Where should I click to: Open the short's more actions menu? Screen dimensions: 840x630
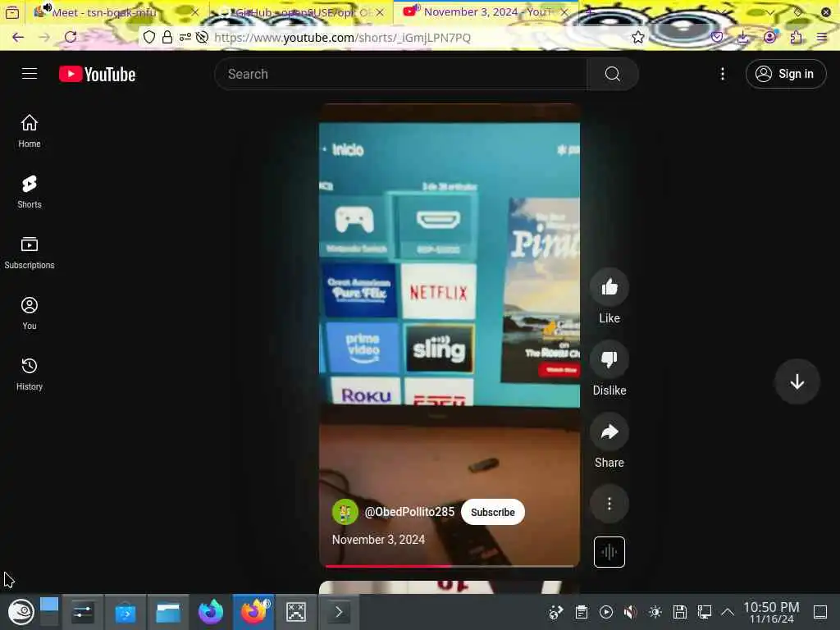coord(609,504)
